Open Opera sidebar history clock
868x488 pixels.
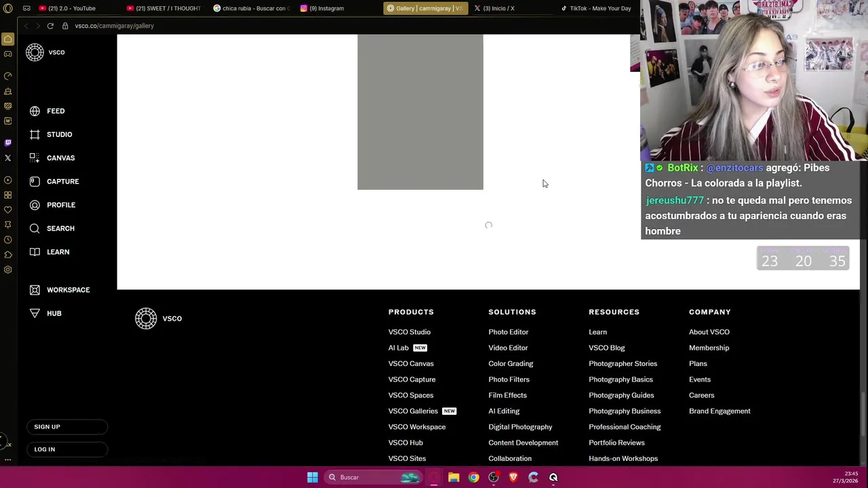click(7, 240)
